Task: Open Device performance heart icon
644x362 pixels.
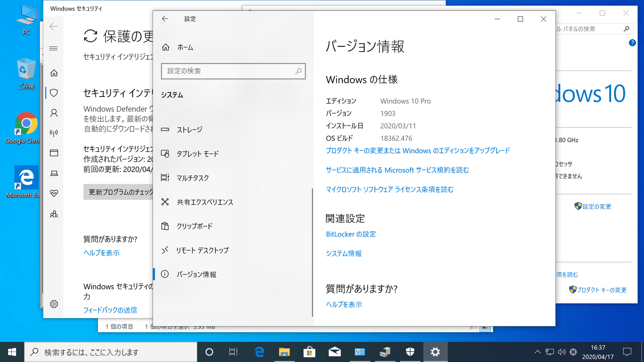Action: pos(54,193)
